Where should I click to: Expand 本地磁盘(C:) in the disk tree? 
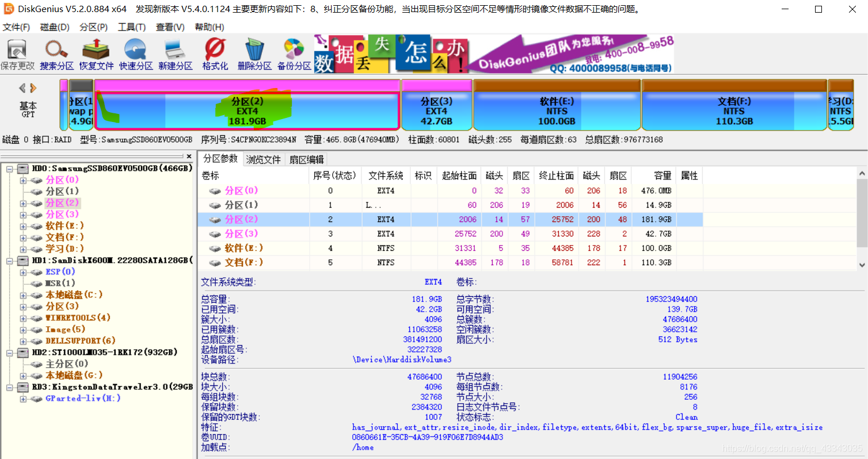pyautogui.click(x=23, y=294)
